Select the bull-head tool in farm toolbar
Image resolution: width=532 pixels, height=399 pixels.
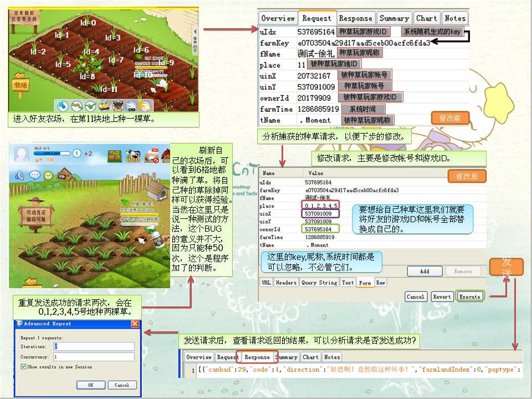coord(117,106)
